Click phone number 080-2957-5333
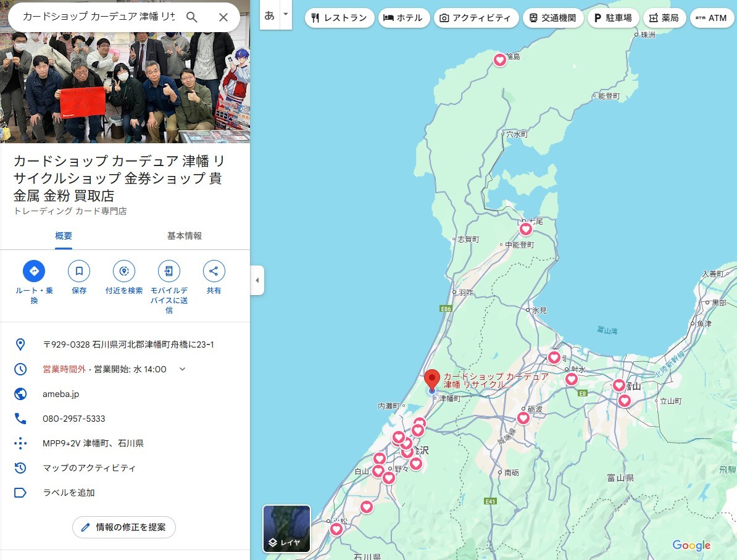This screenshot has width=737, height=560. (74, 419)
